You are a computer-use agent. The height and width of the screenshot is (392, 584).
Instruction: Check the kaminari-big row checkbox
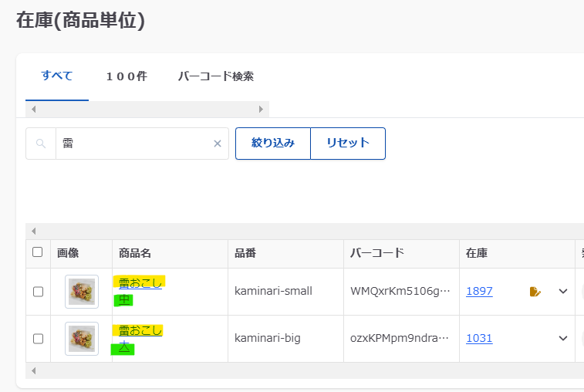click(x=38, y=339)
